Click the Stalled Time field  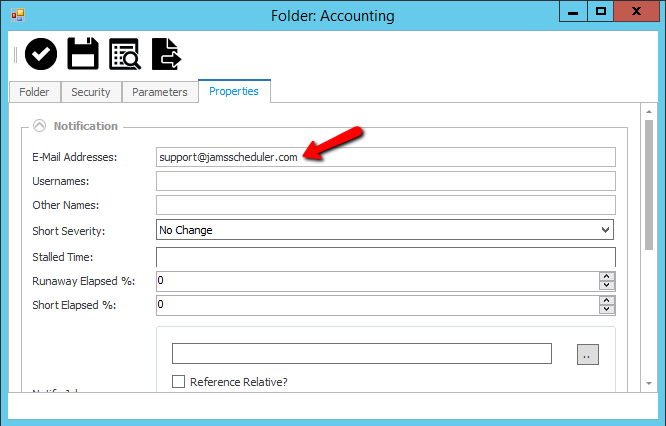point(386,257)
